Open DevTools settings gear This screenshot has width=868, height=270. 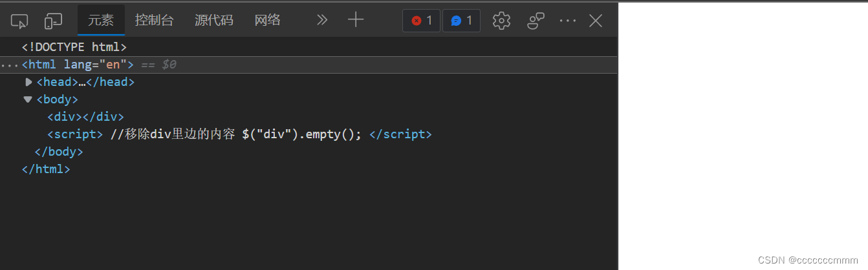click(501, 21)
